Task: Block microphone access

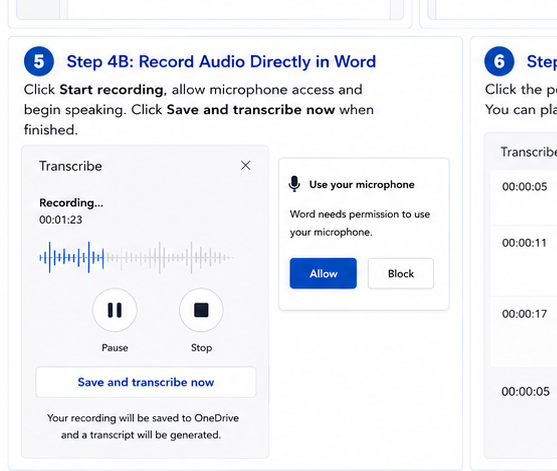Action: click(401, 274)
